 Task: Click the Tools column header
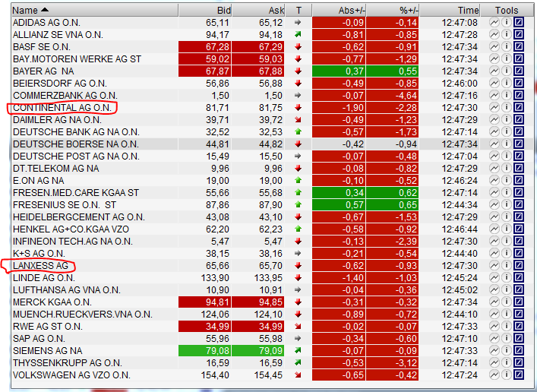pos(507,11)
